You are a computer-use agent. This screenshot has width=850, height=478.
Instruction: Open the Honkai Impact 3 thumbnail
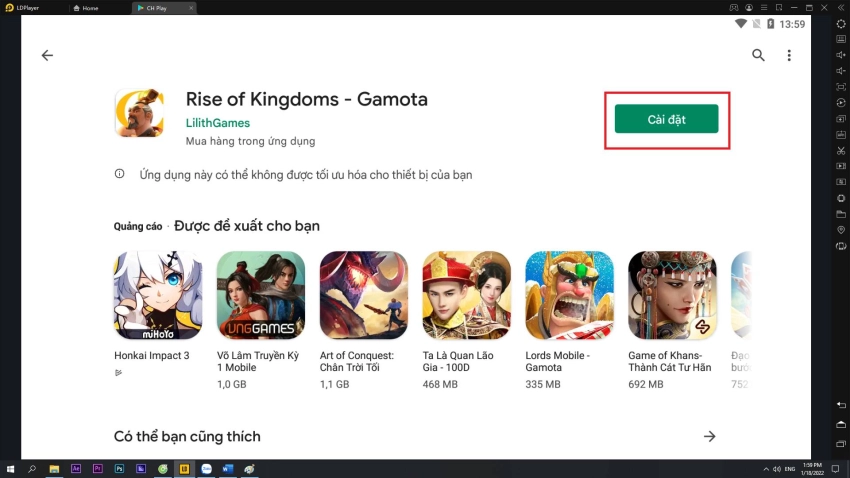coord(158,295)
